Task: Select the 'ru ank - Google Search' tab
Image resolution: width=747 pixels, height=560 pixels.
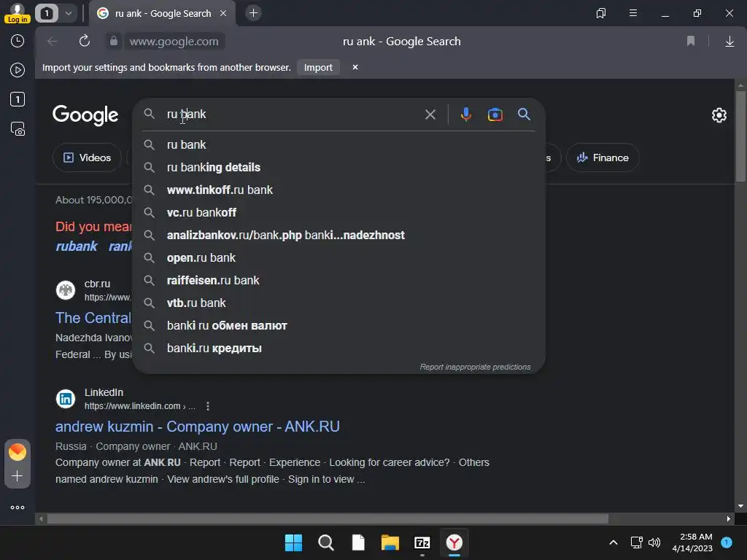Action: pos(163,13)
